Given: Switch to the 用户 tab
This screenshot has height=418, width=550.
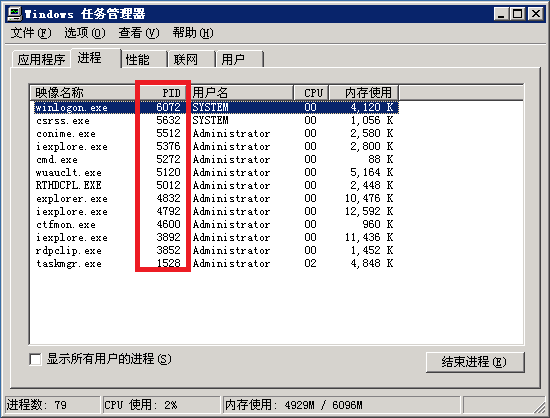Looking at the screenshot, I should [x=240, y=59].
